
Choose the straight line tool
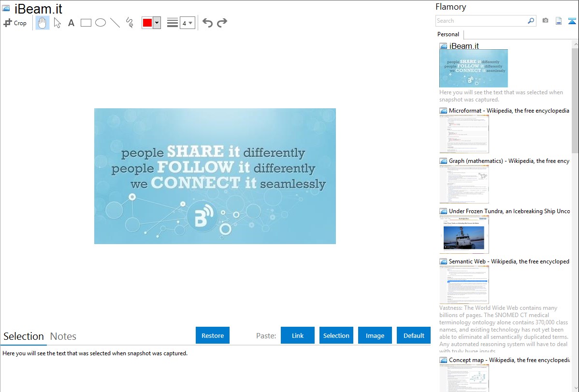115,23
